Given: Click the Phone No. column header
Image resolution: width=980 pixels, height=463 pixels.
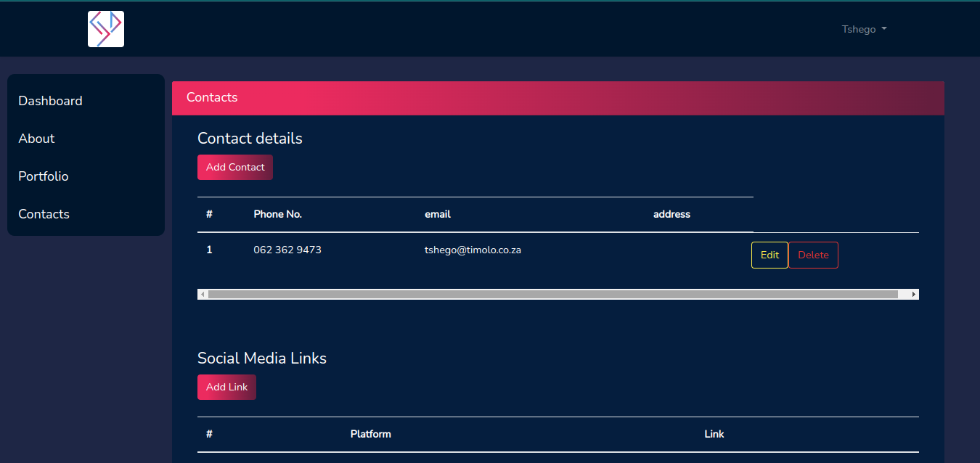Looking at the screenshot, I should pyautogui.click(x=277, y=214).
